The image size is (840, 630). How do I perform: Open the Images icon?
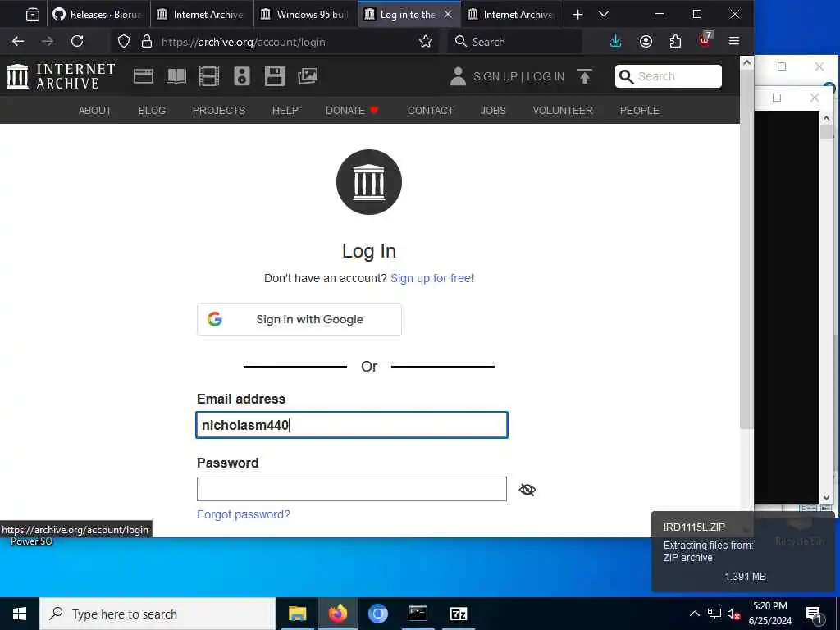point(308,76)
